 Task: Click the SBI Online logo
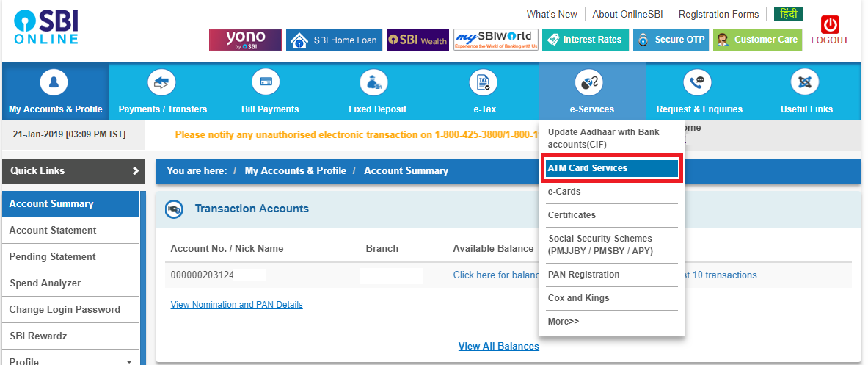tap(46, 28)
